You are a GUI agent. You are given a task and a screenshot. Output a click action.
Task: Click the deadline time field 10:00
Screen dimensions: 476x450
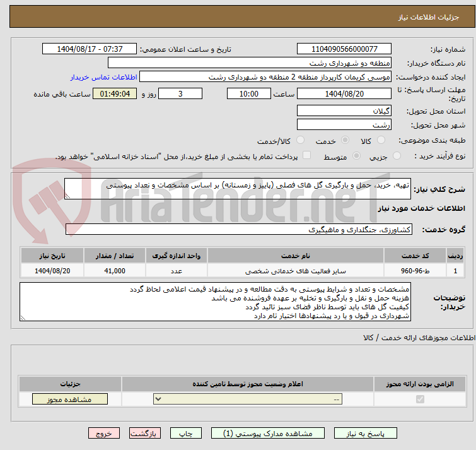(x=249, y=93)
